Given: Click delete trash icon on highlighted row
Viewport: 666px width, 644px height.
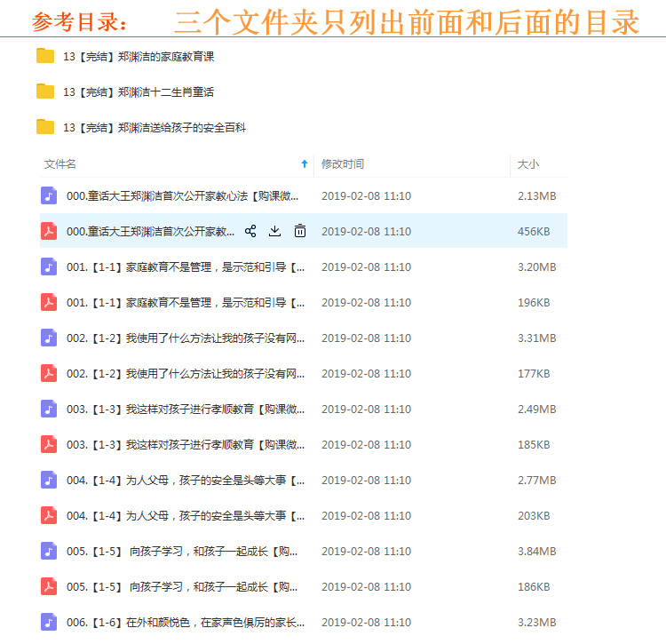Looking at the screenshot, I should click(x=300, y=231).
